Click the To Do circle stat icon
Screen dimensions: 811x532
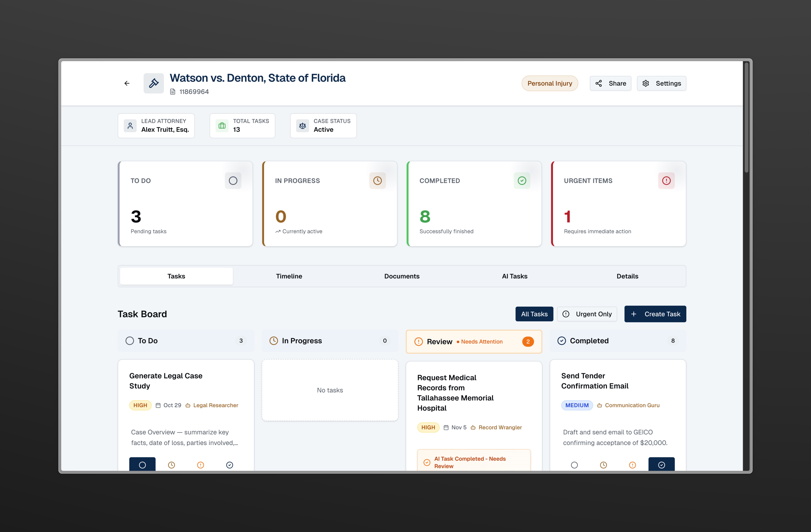233,180
